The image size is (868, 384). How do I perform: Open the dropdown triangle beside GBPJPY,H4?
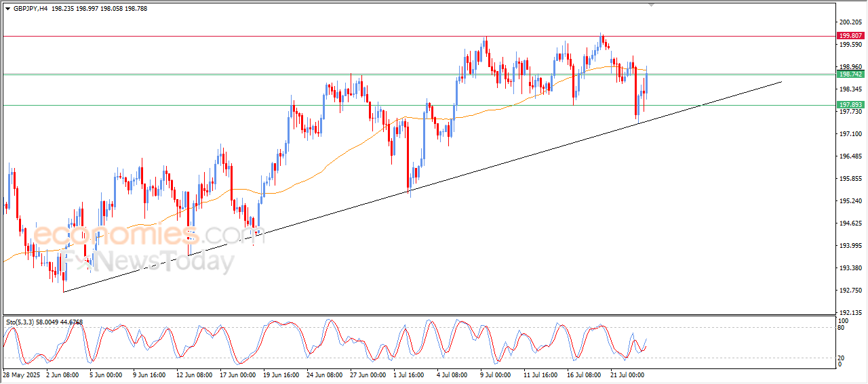tap(7, 9)
